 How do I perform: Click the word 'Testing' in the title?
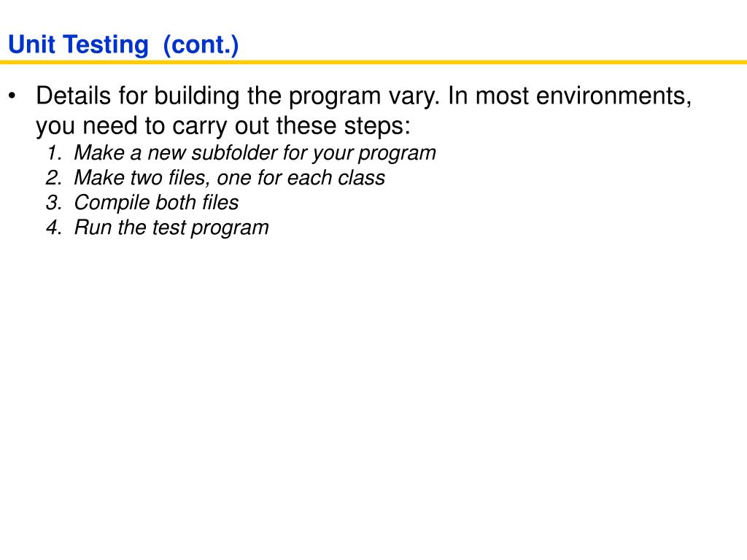[x=106, y=45]
